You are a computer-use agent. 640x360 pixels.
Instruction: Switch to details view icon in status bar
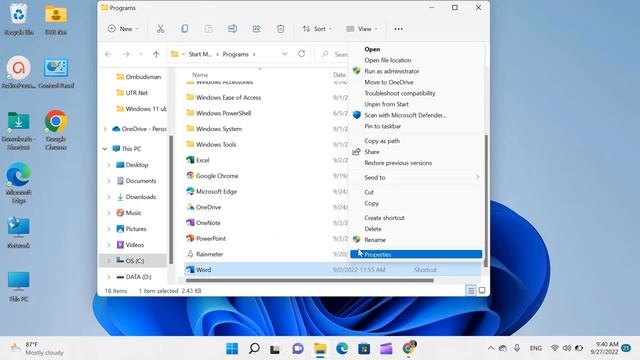[x=471, y=291]
